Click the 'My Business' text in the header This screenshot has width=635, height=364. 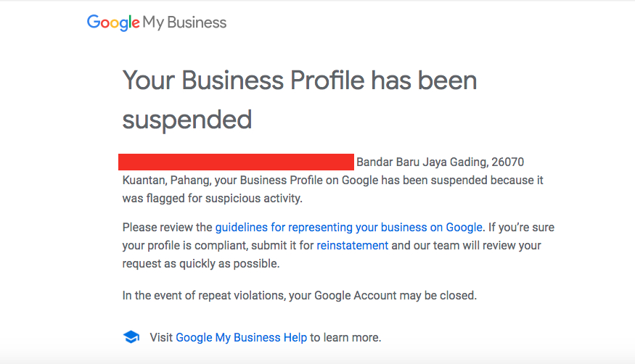point(184,22)
